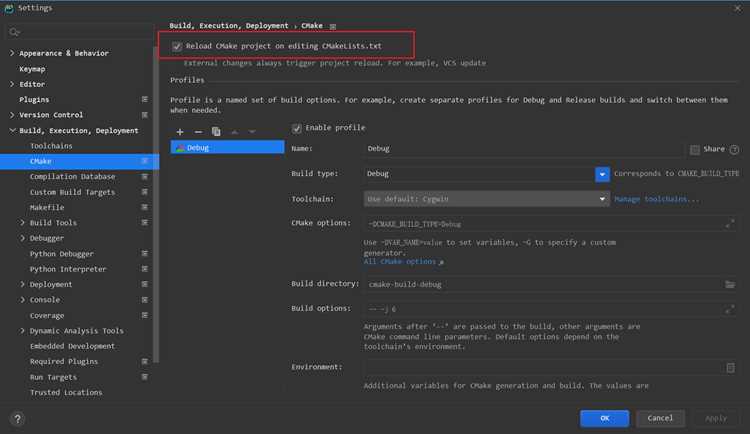Select Keymap in settings tree

pos(32,69)
